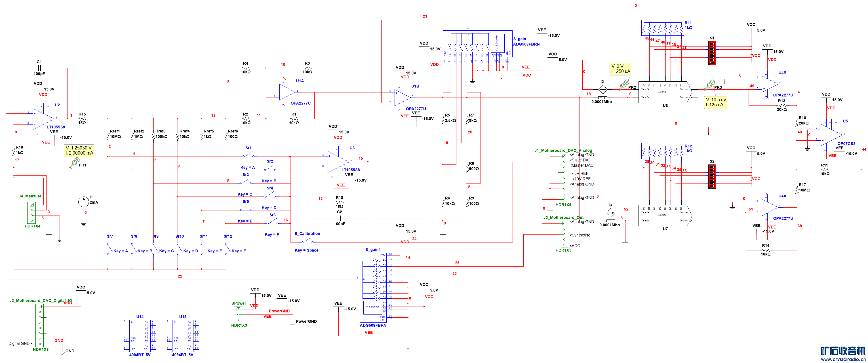Click the PR2 readout 'V: 0 V'
Screen dimensions: 868x363
click(617, 66)
